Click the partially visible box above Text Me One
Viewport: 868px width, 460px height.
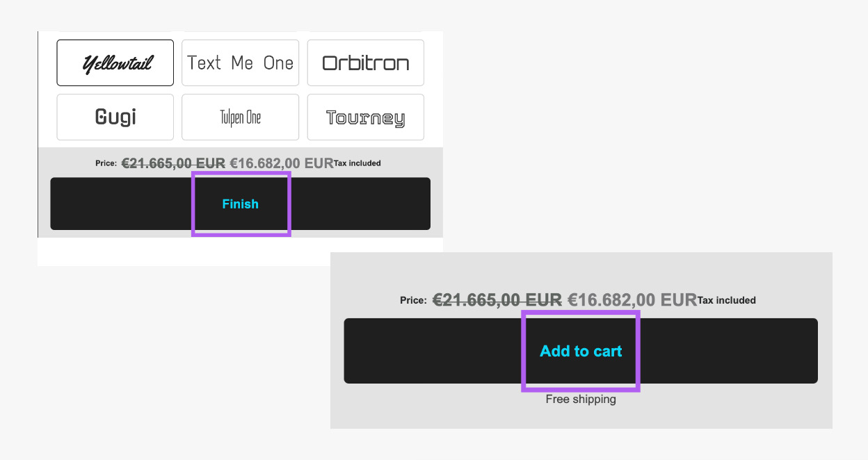(x=240, y=32)
